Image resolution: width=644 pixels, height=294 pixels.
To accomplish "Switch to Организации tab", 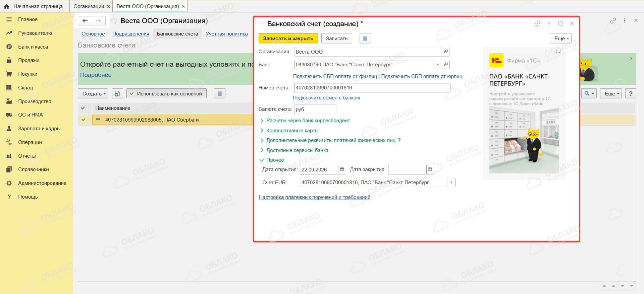I will (89, 6).
